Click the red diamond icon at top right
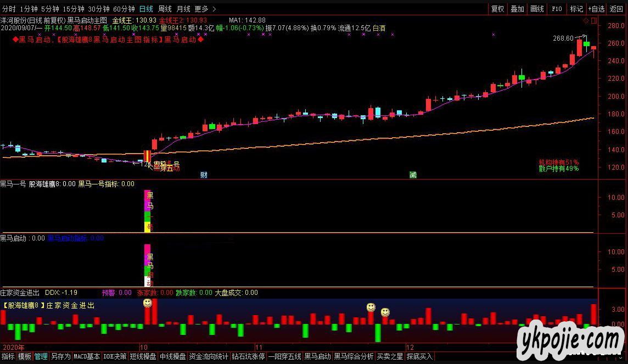628x364 pixels. tap(586, 20)
